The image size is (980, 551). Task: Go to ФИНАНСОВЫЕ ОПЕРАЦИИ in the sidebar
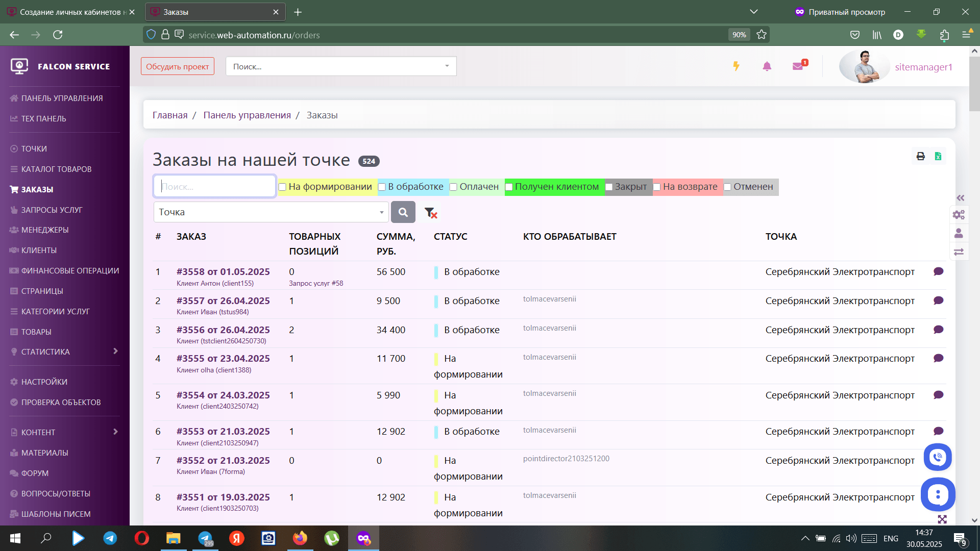70,271
